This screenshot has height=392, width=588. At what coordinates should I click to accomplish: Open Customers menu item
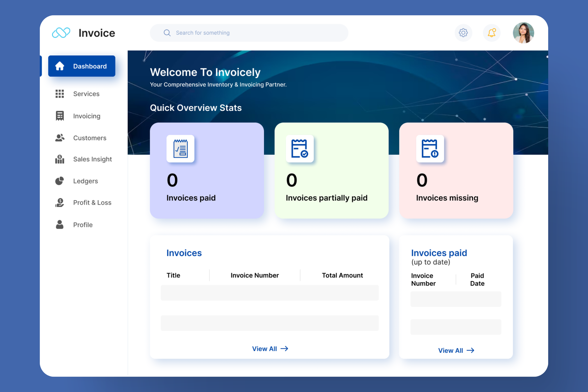tap(89, 138)
